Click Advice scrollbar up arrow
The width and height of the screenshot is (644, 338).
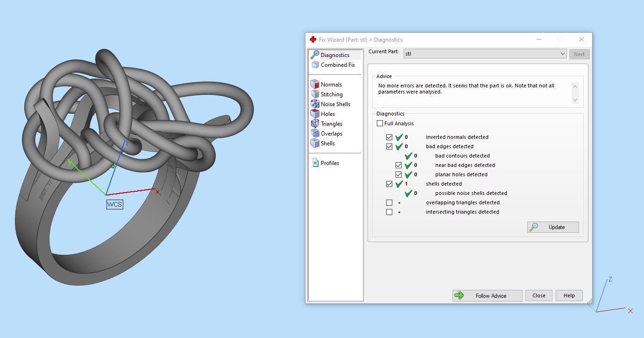(x=575, y=86)
